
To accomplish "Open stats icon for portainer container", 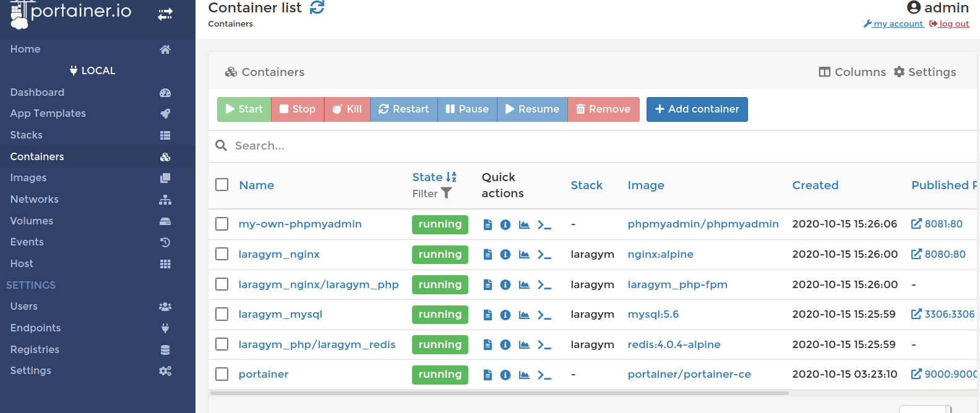I will pos(524,375).
